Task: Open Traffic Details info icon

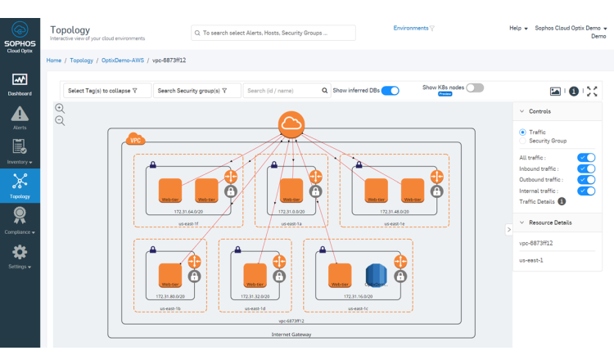Action: point(562,201)
